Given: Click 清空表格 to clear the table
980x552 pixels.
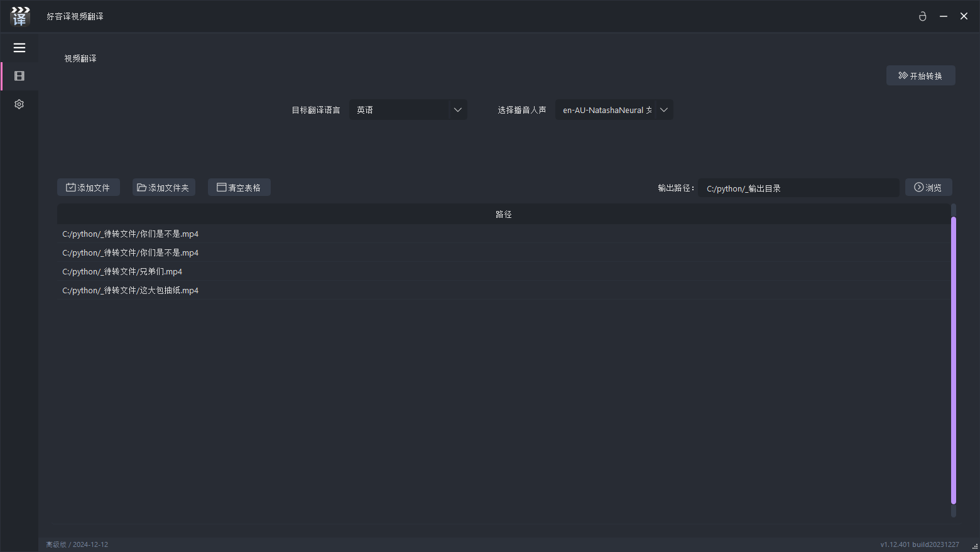Looking at the screenshot, I should [239, 187].
